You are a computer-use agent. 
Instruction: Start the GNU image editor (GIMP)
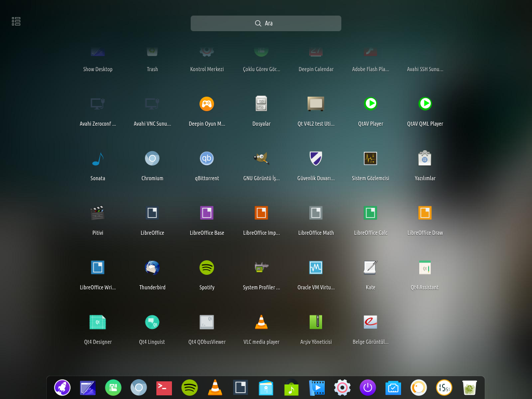pyautogui.click(x=261, y=158)
